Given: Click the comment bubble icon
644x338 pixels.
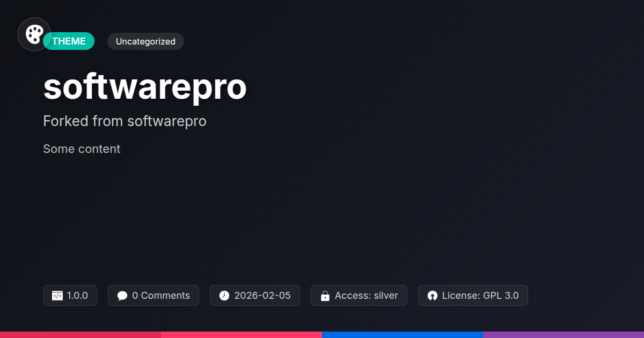Looking at the screenshot, I should pos(122,296).
